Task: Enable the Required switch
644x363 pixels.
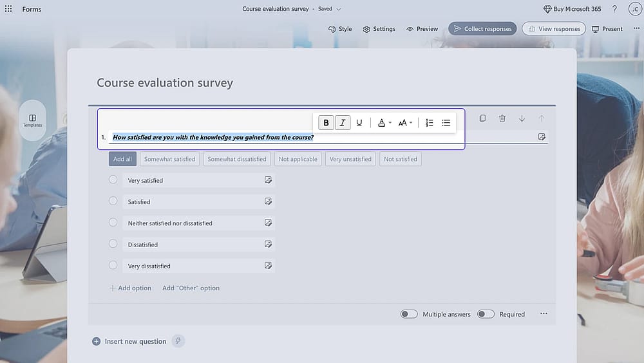Action: click(x=486, y=314)
